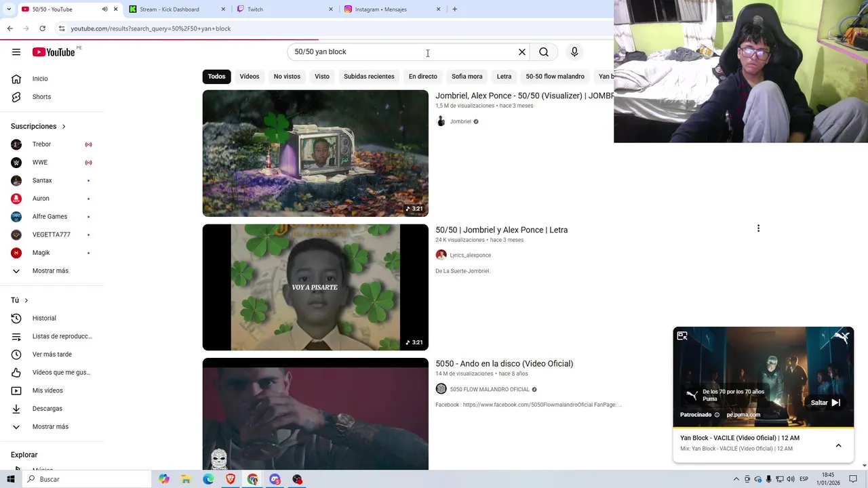The image size is (868, 488).
Task: Open title 50/50 | Jombriel y Alex Ponce | Letra
Action: (x=501, y=230)
